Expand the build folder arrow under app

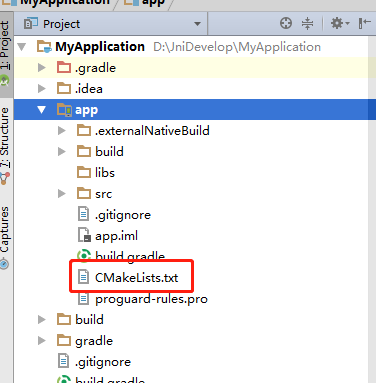tap(62, 152)
